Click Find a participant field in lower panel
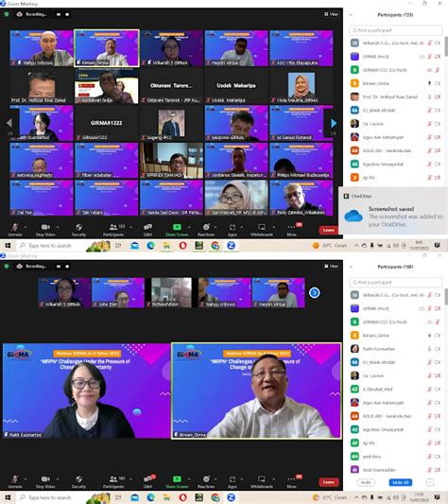The image size is (448, 504). pos(396,282)
